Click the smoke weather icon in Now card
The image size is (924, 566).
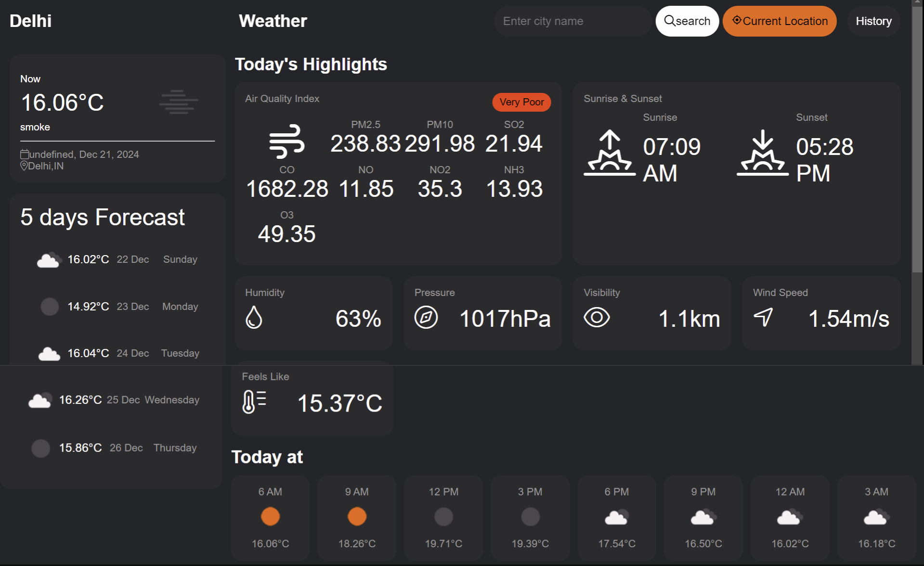pyautogui.click(x=179, y=102)
